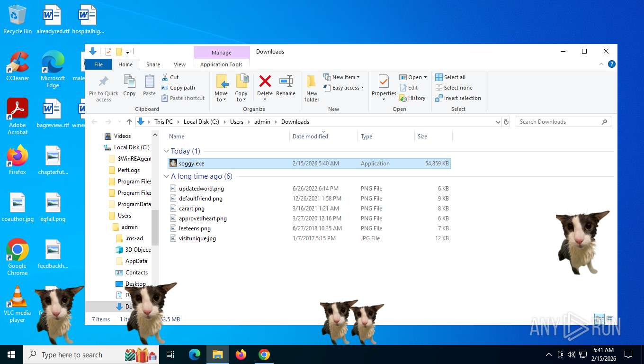Collapse the Today (1) group
644x364 pixels.
coord(166,151)
